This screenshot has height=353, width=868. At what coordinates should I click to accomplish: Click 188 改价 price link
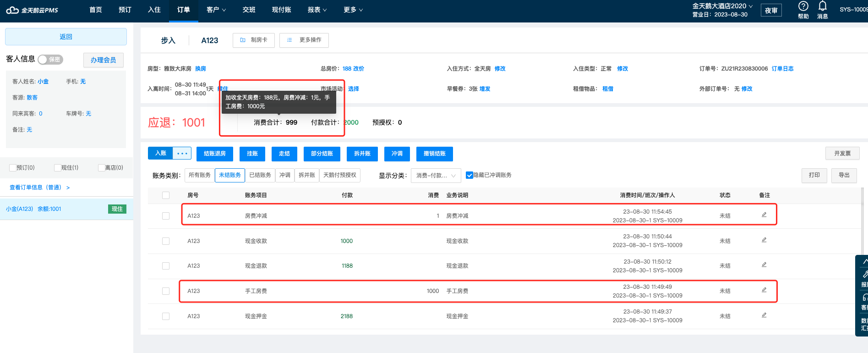coord(353,69)
